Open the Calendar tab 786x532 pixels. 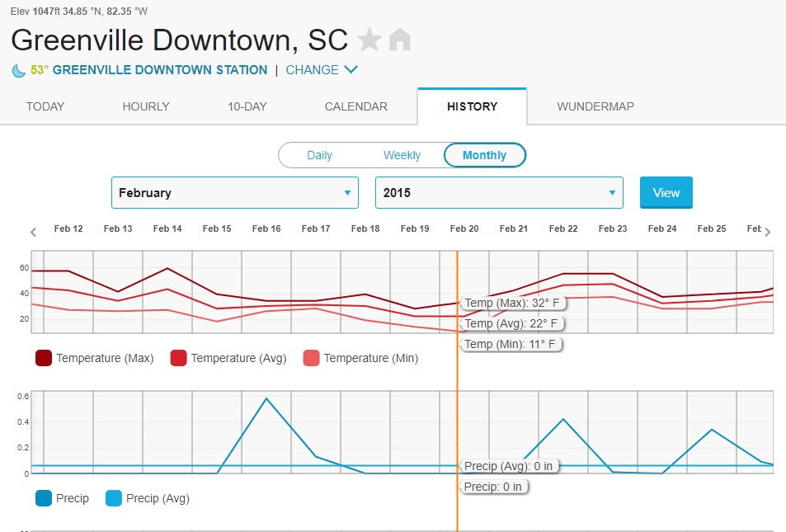coord(355,106)
